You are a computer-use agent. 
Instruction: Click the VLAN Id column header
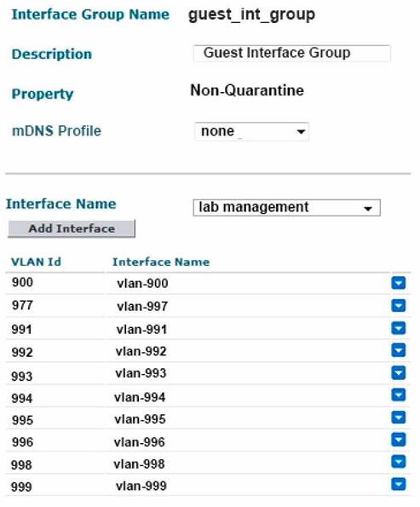(x=36, y=262)
